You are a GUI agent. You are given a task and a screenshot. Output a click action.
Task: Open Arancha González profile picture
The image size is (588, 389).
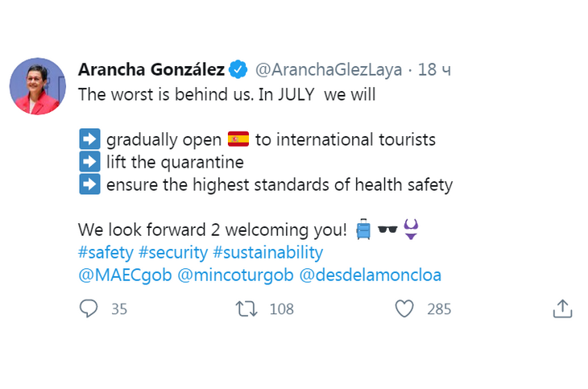pyautogui.click(x=37, y=86)
